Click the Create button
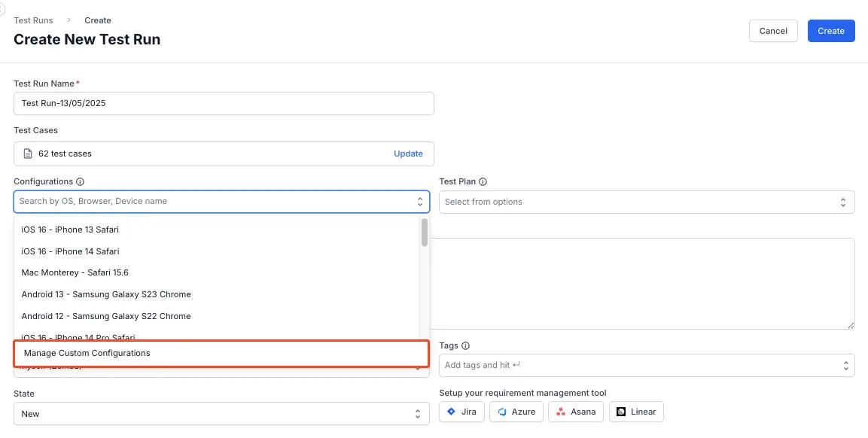The image size is (868, 438). coord(831,31)
